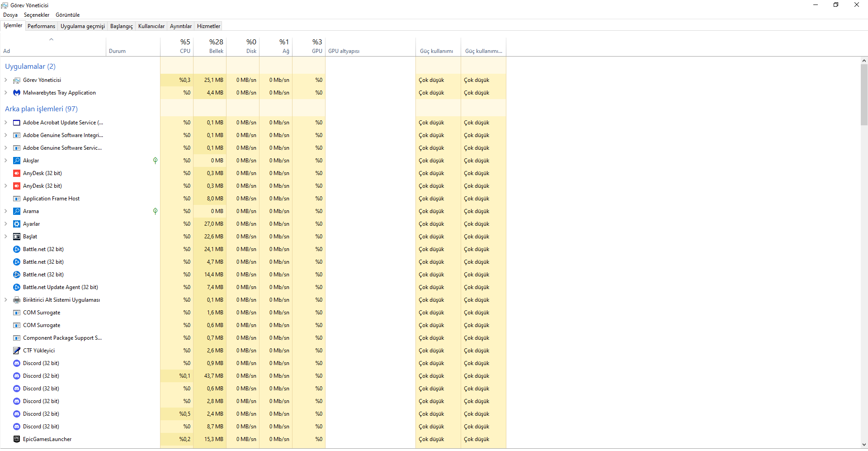Select the CTF Yükleyici process name
The height and width of the screenshot is (451, 868).
(39, 351)
